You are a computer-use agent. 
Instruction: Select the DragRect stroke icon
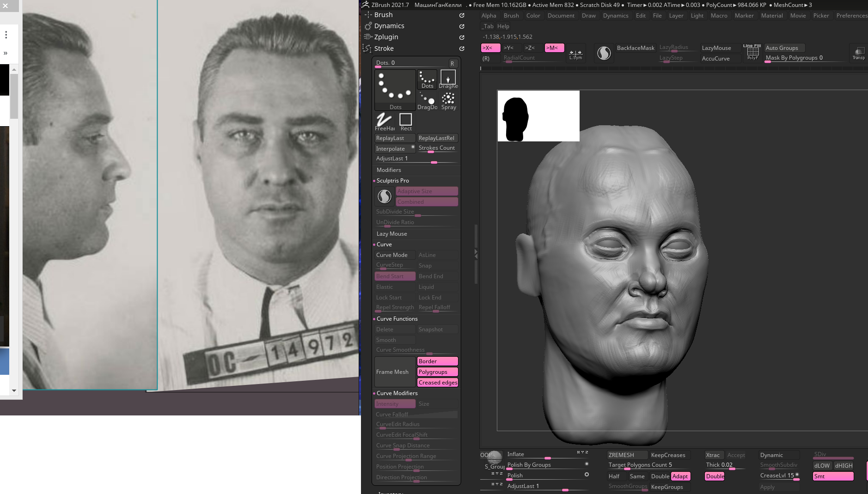tap(448, 79)
